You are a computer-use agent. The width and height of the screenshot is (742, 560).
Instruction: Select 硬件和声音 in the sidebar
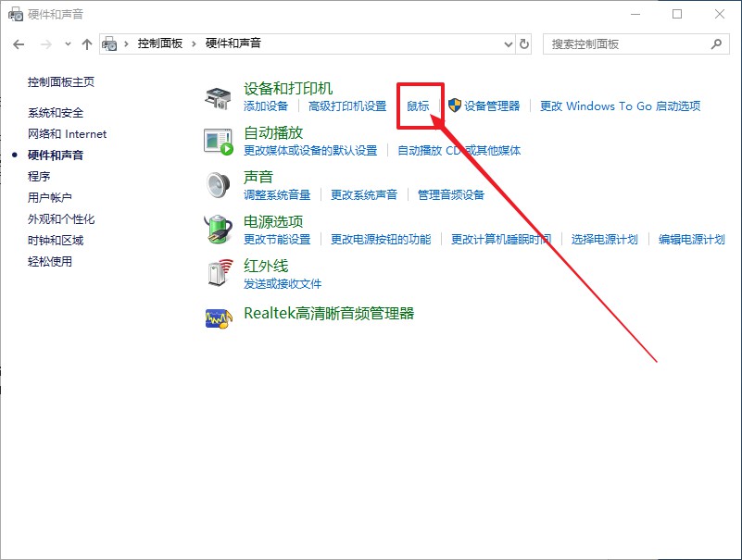pos(56,156)
